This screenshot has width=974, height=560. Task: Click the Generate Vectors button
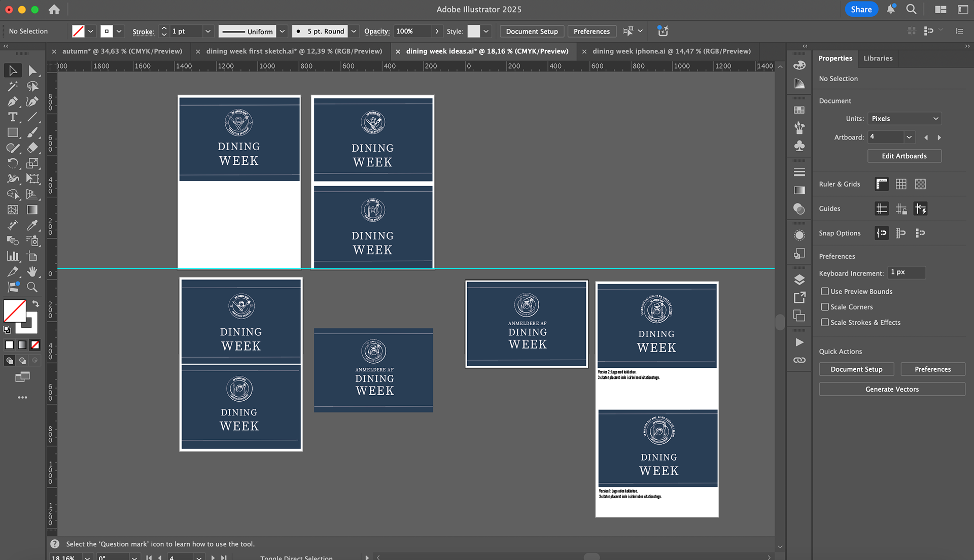tap(892, 389)
